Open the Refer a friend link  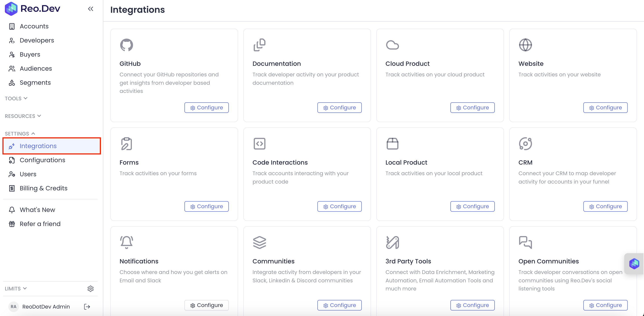[x=40, y=224]
